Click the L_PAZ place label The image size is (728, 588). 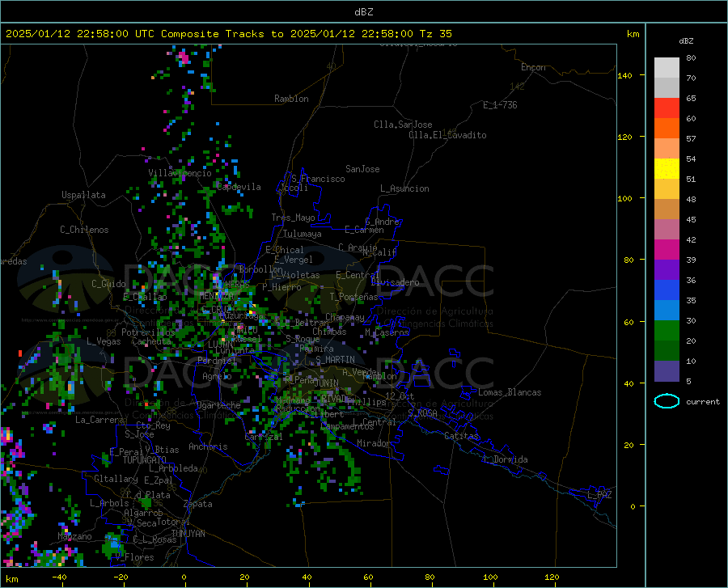599,495
